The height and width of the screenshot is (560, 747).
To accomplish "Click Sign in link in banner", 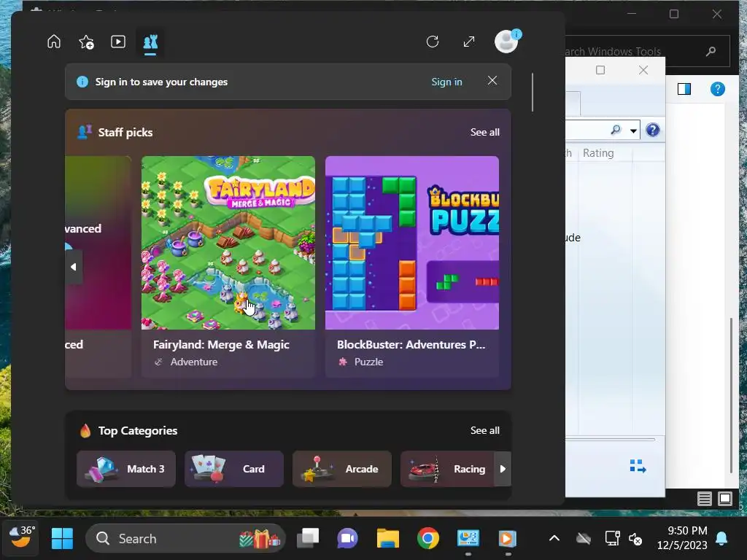I will click(446, 82).
